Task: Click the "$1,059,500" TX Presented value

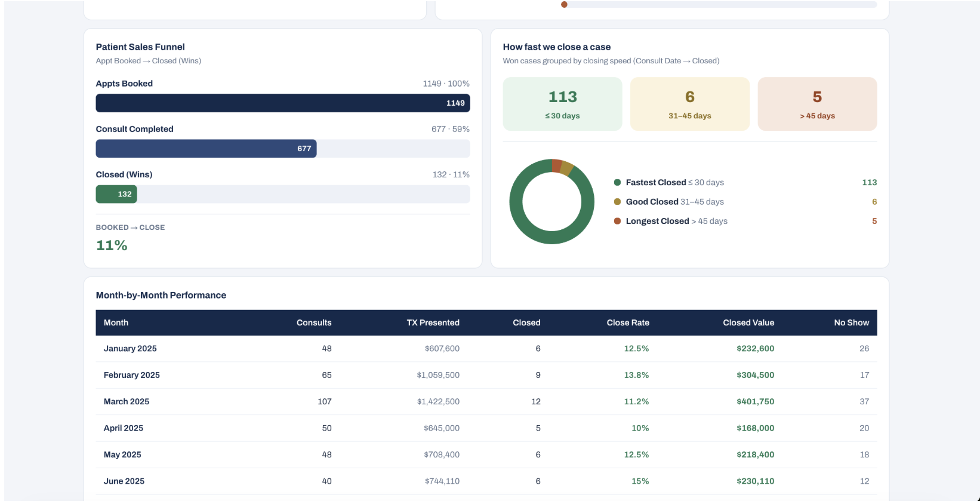Action: pos(438,375)
